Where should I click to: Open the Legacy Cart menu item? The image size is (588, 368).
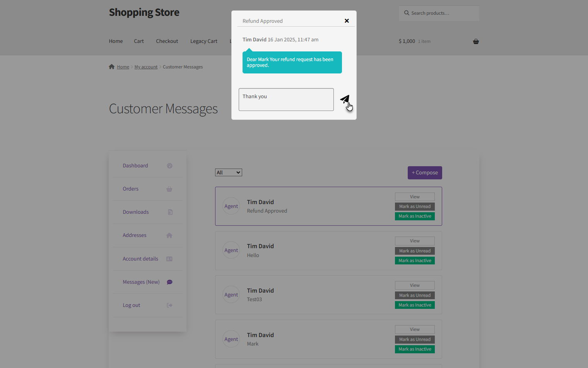pos(204,41)
